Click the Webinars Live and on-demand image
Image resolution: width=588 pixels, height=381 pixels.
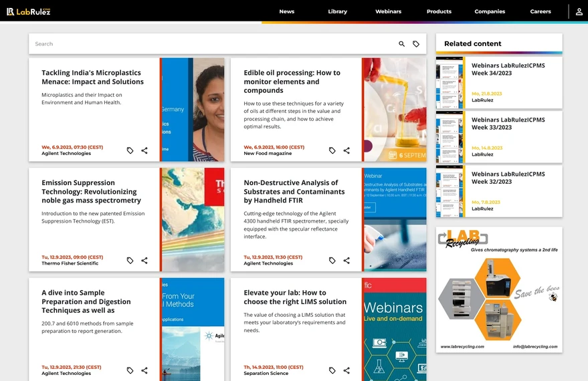pos(395,330)
